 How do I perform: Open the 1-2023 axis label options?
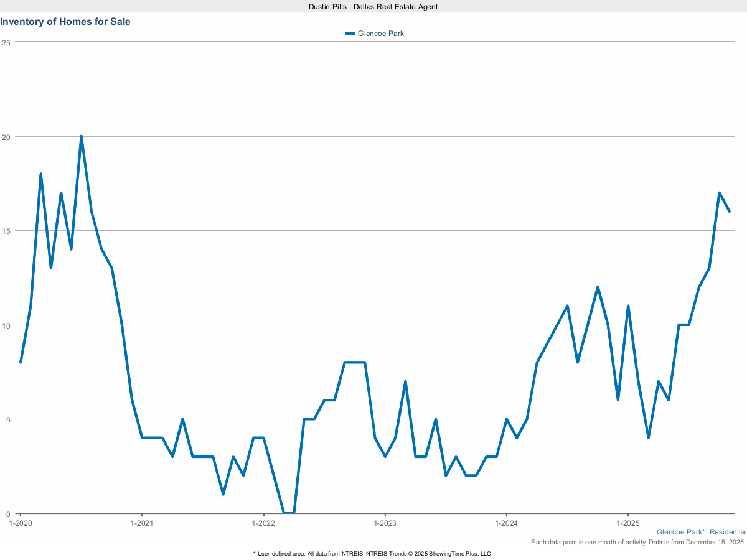pos(386,523)
